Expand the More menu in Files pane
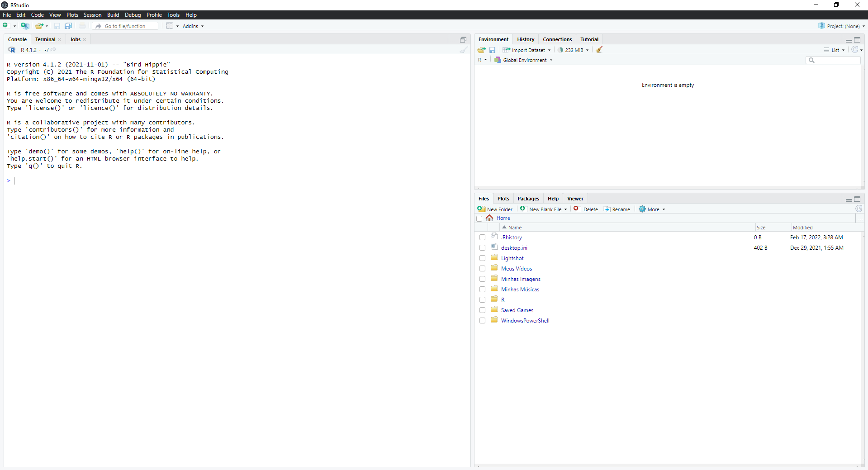The image size is (868, 470). (651, 209)
